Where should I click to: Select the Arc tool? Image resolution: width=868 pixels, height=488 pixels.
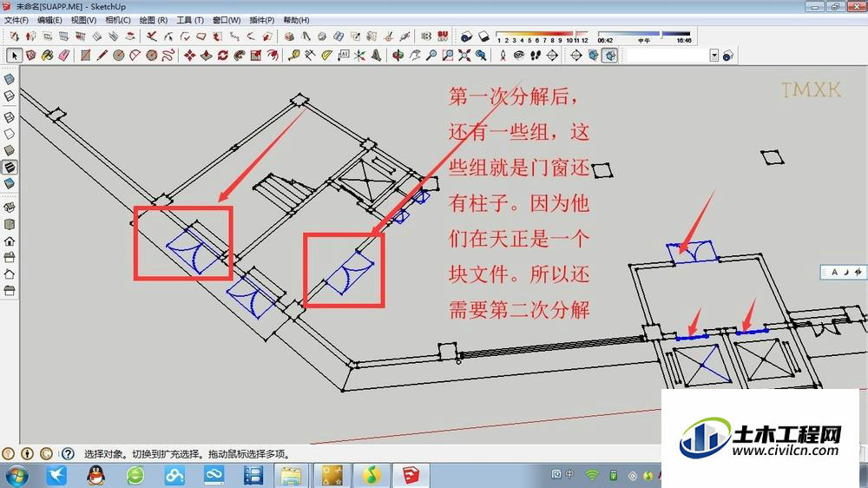(x=135, y=56)
